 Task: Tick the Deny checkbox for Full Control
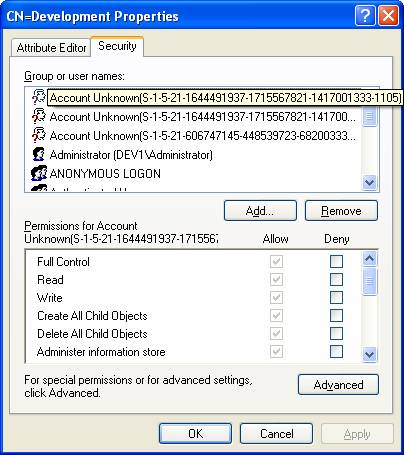336,261
